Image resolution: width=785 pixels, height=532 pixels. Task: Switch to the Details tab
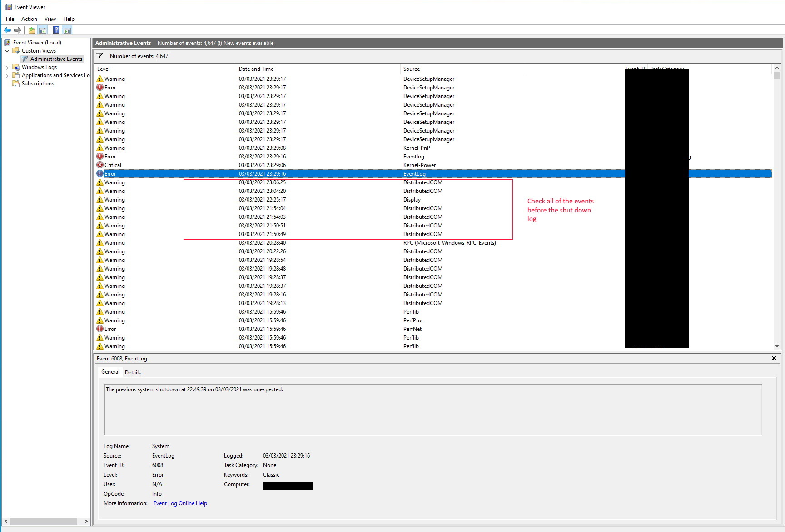pos(133,373)
